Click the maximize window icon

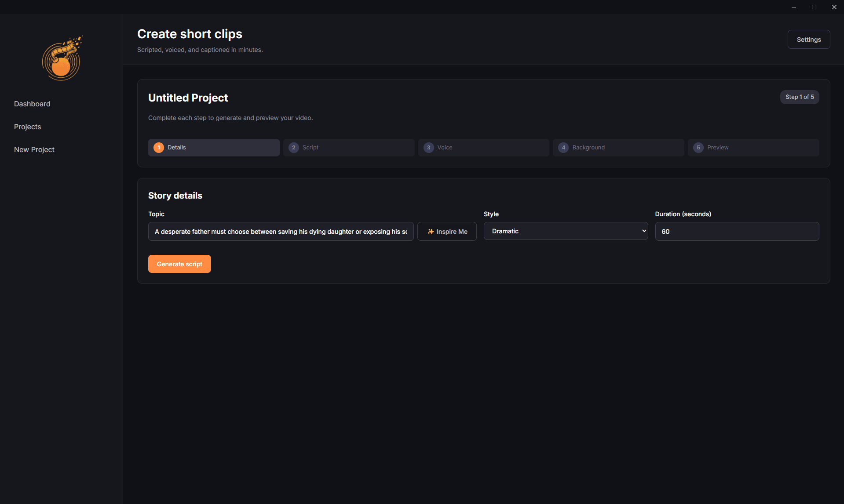click(x=814, y=7)
